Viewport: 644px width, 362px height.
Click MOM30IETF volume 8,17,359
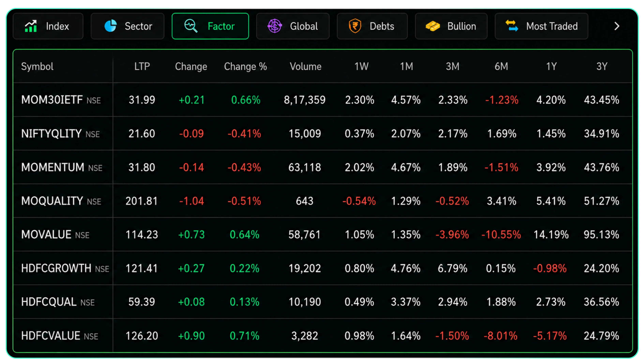(x=305, y=100)
